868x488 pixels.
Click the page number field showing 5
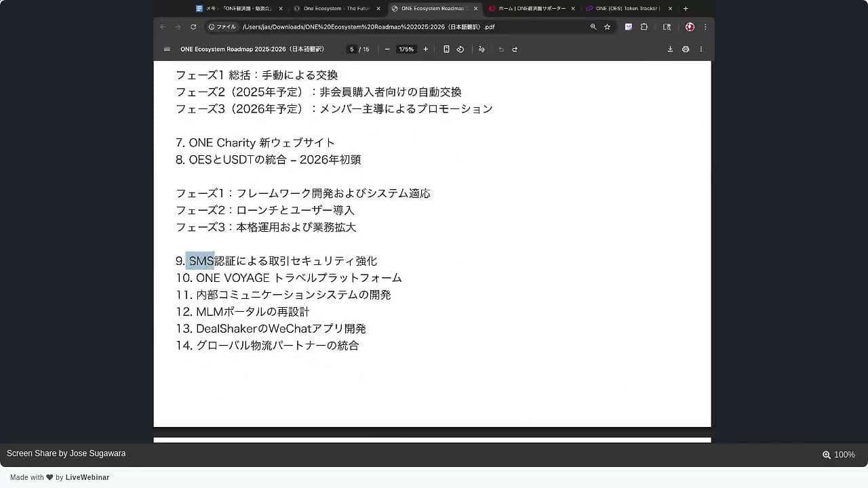pyautogui.click(x=351, y=49)
